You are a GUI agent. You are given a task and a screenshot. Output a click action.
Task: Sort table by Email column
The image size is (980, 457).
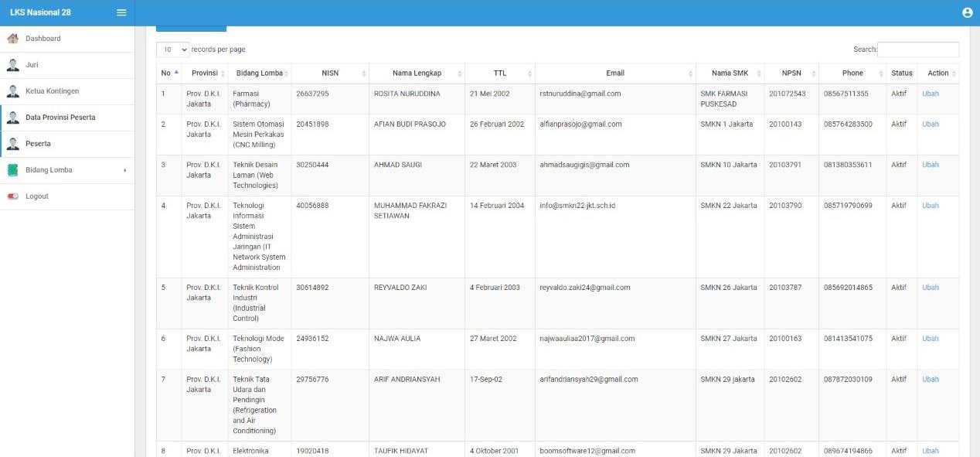tap(615, 73)
